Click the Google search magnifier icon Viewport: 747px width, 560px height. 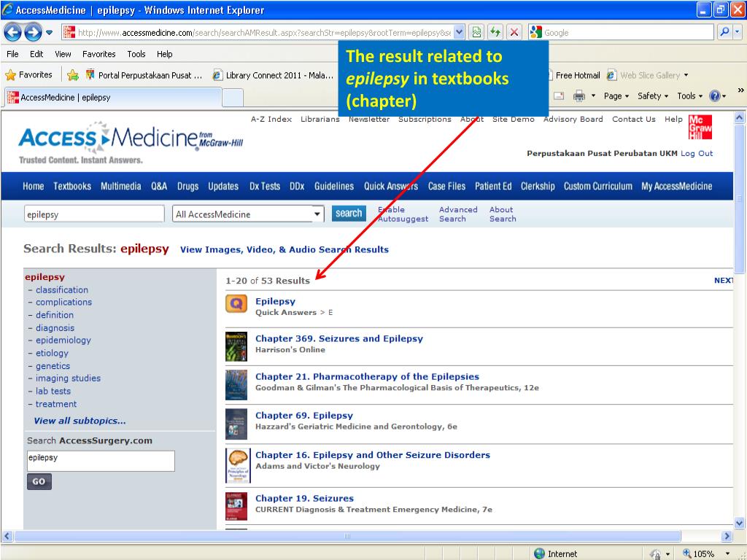coord(724,32)
